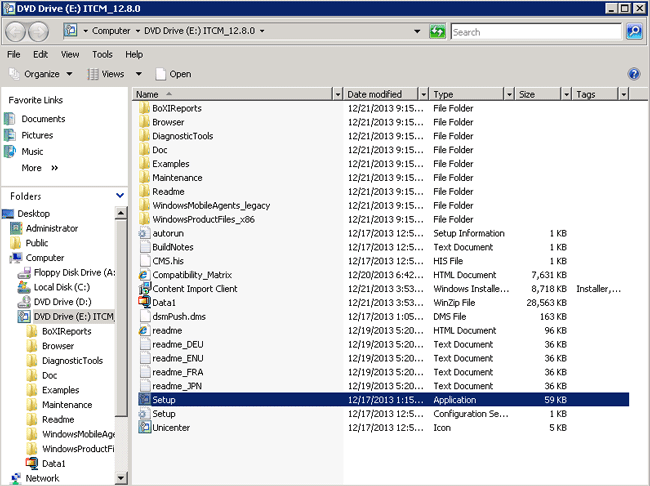The image size is (650, 486).
Task: Open the Documents favorite link
Action: point(43,119)
